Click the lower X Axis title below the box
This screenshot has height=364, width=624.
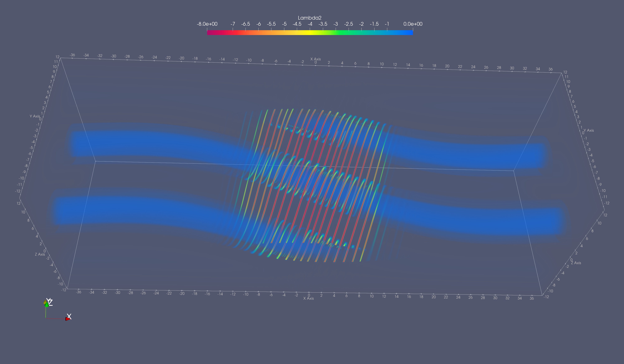point(309,298)
